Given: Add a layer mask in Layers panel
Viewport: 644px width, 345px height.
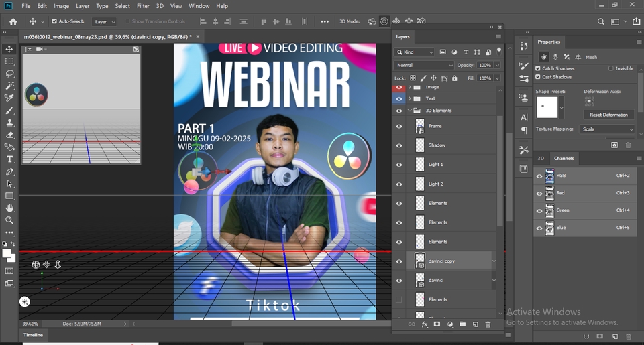Looking at the screenshot, I should coord(437,324).
